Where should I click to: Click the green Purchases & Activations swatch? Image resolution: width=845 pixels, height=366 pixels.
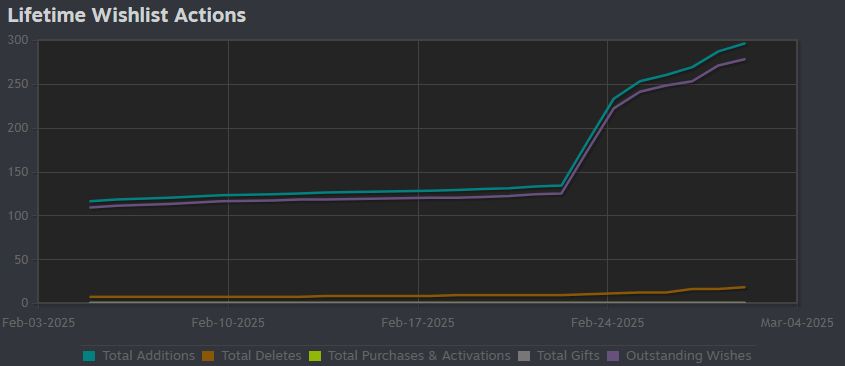tap(315, 356)
